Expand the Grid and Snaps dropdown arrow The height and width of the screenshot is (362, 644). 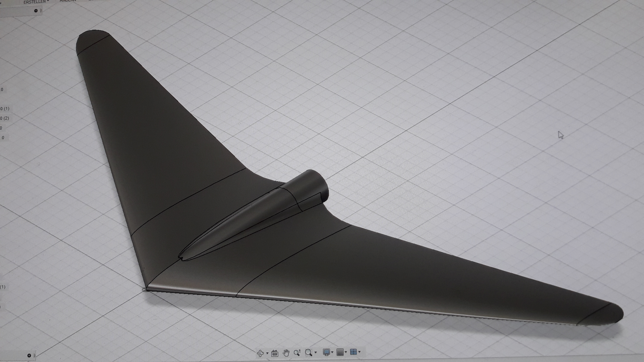[x=346, y=352]
